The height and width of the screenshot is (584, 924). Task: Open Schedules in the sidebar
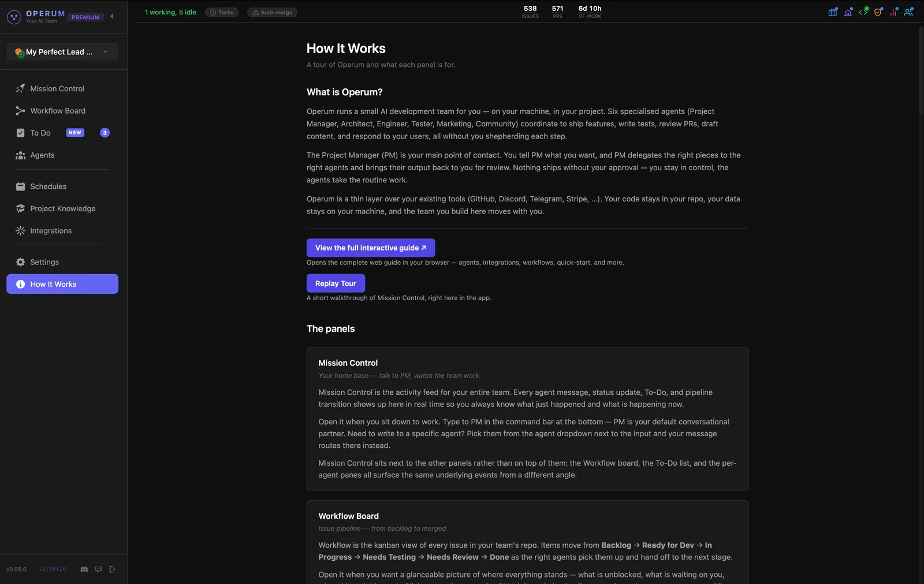62,186
